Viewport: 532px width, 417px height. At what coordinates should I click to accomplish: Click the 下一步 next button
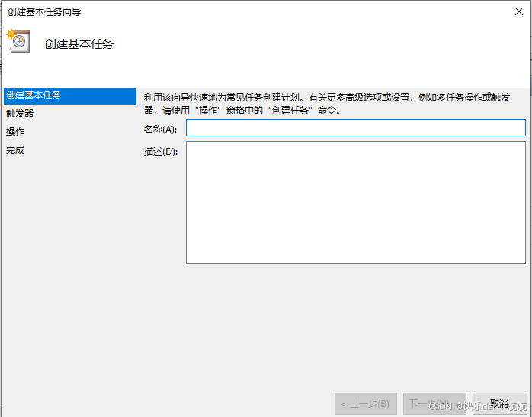(x=434, y=404)
